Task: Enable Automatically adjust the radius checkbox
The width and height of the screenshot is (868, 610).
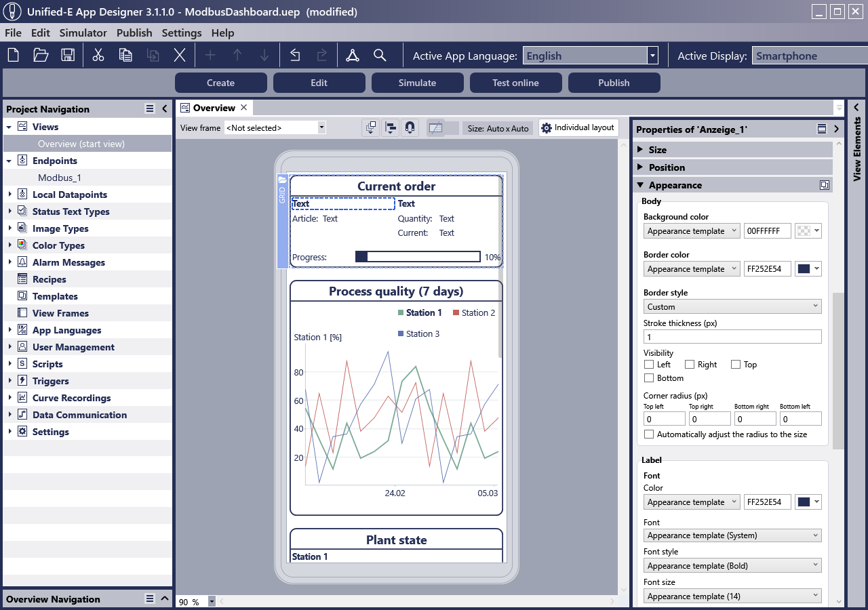Action: click(649, 434)
